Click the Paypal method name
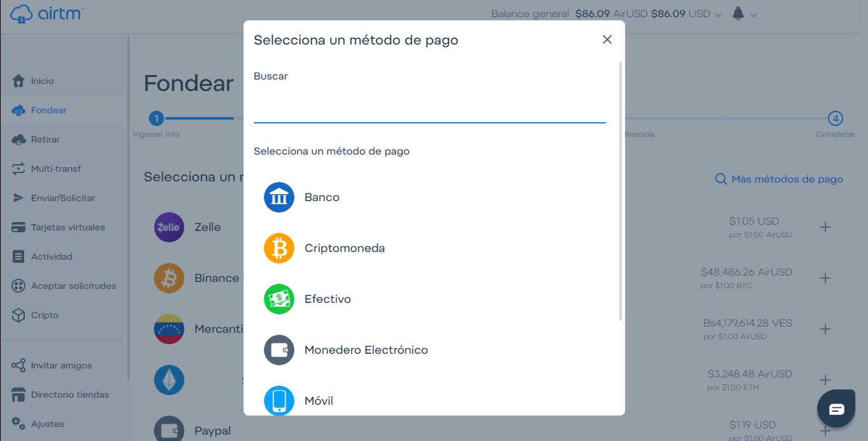Viewport: 868px width, 441px height. click(212, 431)
